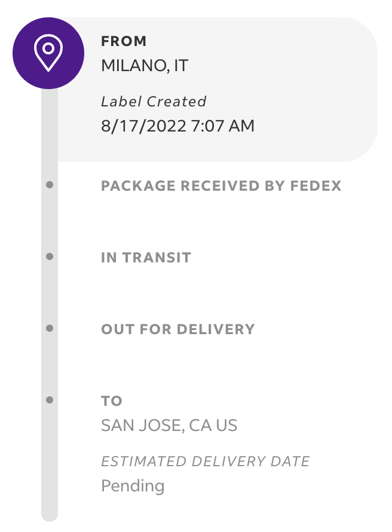Click the 8/17/2022 7:07 AM timestamp
This screenshot has width=392, height=532.
click(x=177, y=126)
